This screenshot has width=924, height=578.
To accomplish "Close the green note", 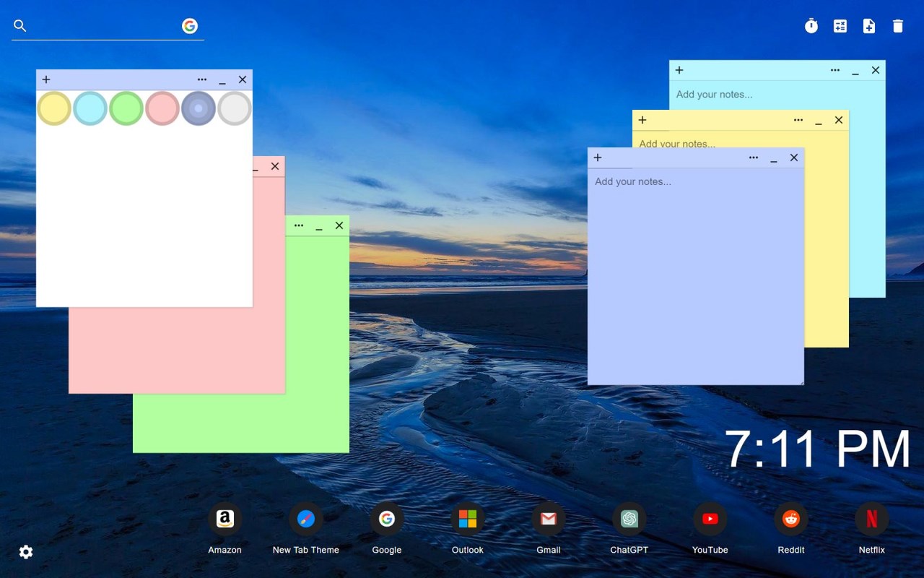I will (339, 225).
